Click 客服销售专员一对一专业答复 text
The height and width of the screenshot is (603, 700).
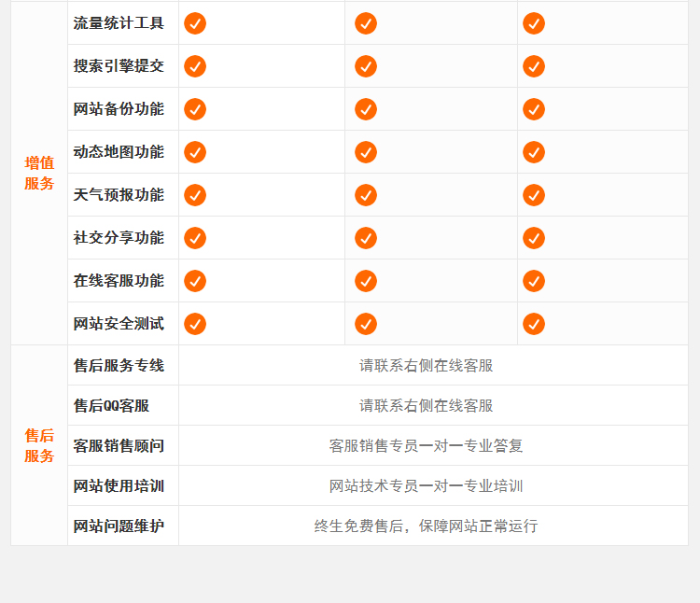427,446
